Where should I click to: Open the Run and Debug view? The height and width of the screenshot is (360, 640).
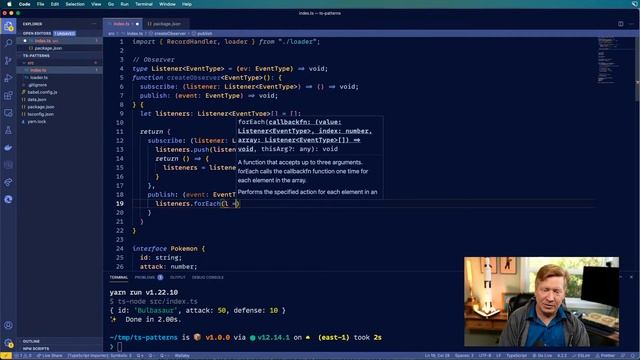[8, 78]
